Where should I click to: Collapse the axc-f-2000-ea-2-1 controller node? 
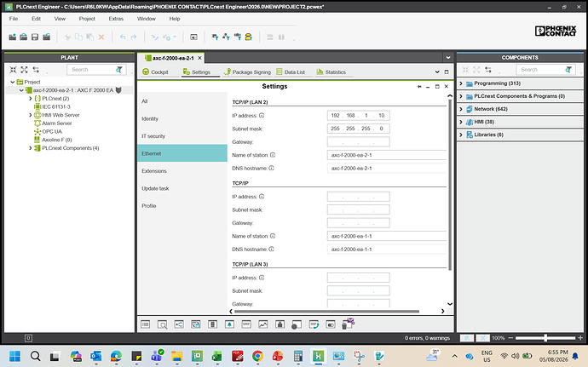(21, 90)
